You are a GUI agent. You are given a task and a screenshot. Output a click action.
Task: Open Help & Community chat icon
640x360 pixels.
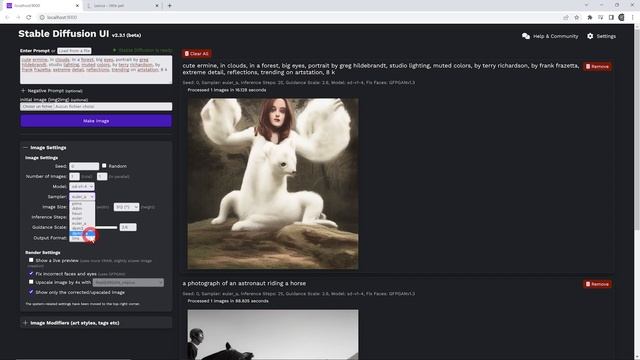(526, 36)
